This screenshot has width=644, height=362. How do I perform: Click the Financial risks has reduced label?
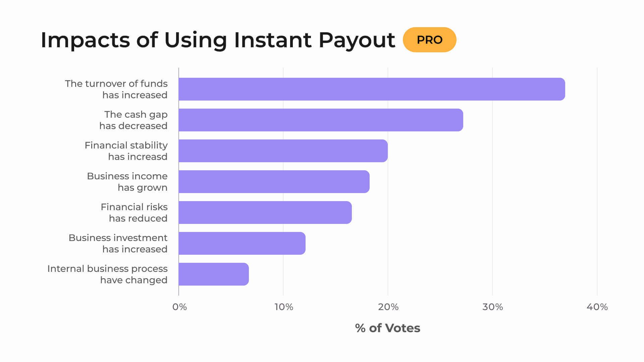pos(134,213)
